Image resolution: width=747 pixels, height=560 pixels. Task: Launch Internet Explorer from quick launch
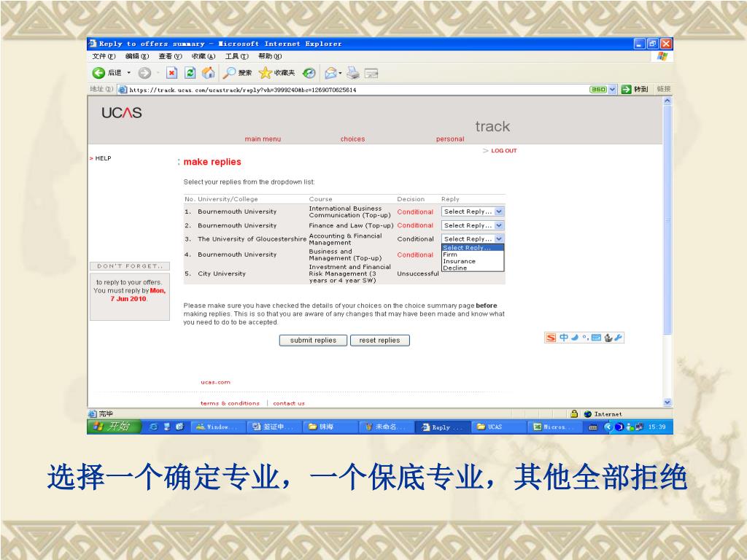(x=153, y=427)
